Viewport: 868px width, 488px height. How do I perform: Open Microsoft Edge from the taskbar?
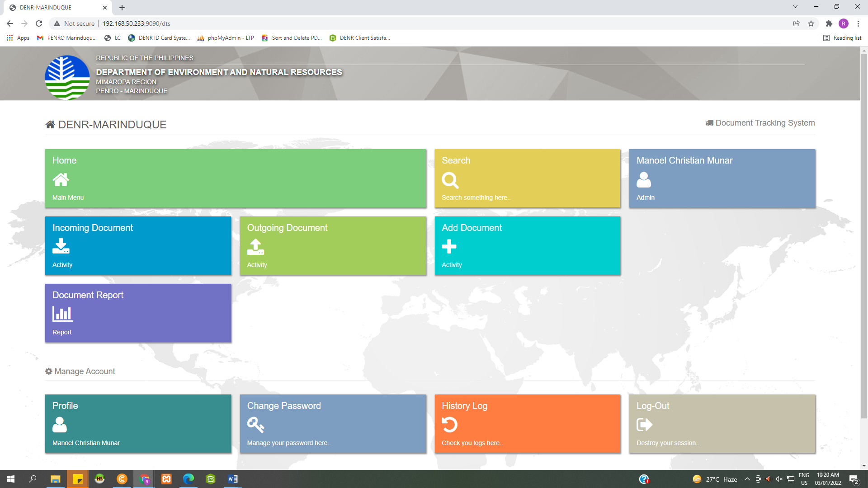[x=189, y=479]
